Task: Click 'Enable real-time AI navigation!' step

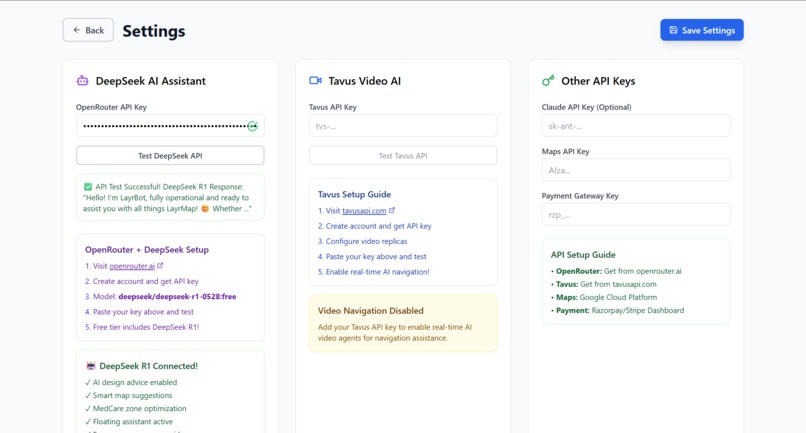Action: pos(374,272)
